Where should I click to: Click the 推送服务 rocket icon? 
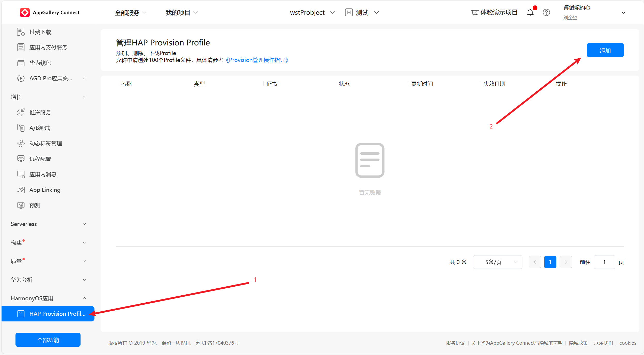21,112
